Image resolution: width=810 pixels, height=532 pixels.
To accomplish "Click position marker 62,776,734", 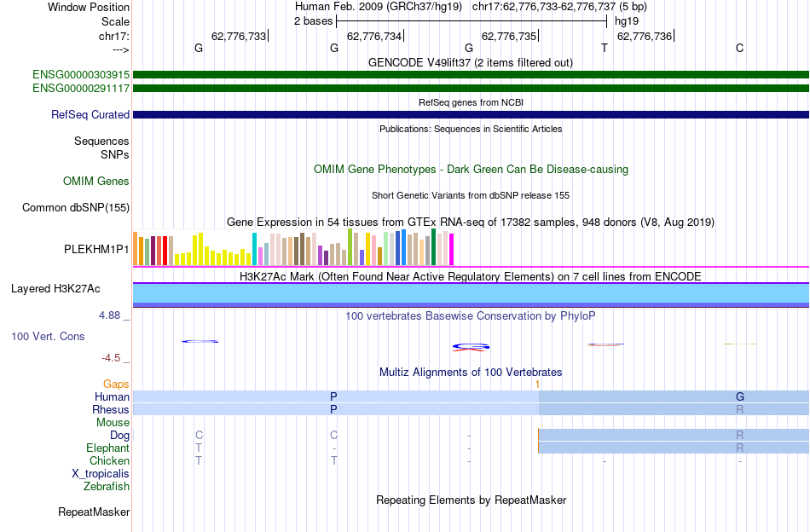I will pyautogui.click(x=374, y=36).
